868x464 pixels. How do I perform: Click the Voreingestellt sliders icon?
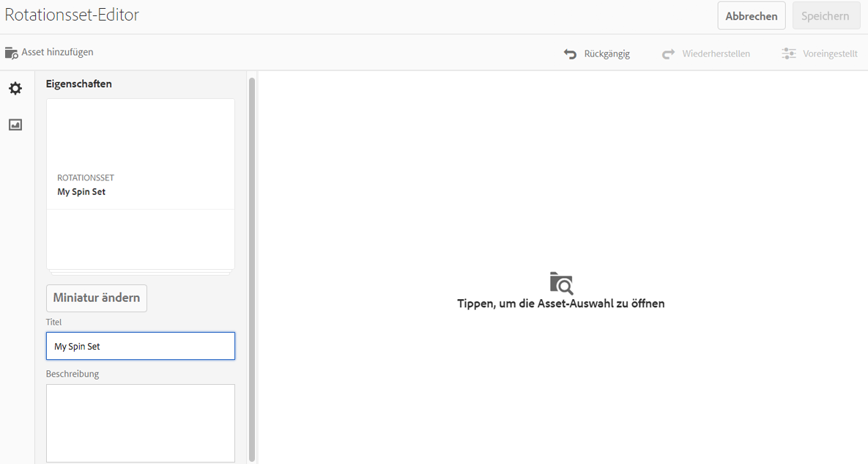point(788,54)
